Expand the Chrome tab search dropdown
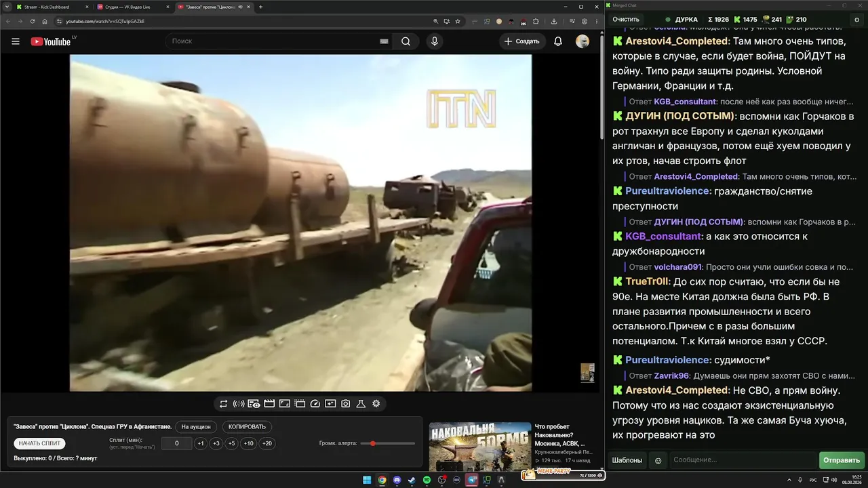The width and height of the screenshot is (868, 488). [x=6, y=7]
